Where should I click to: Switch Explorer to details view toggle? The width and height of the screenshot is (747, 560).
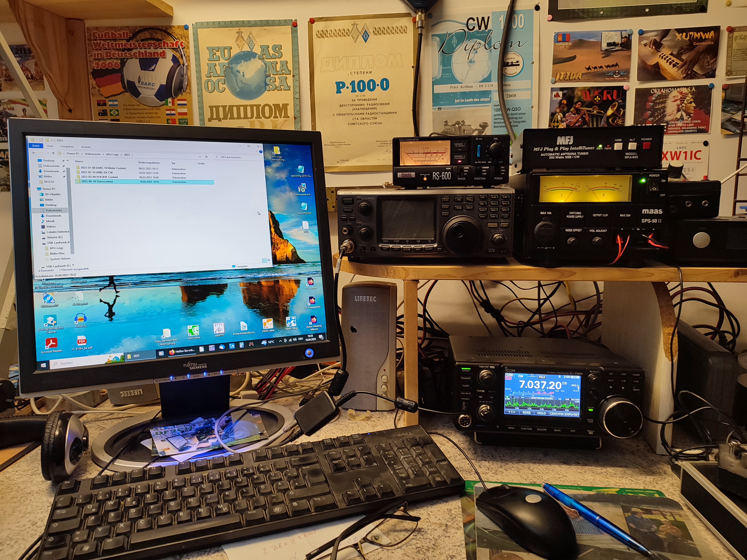pyautogui.click(x=264, y=260)
